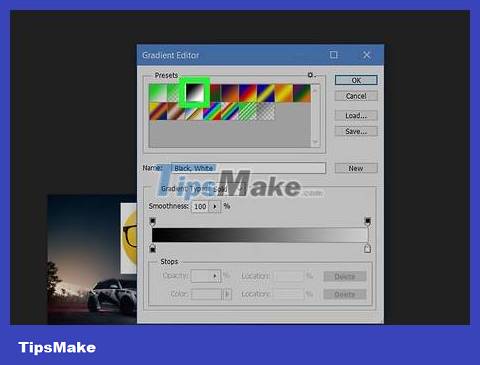Viewport: 480px width, 365px height.
Task: Click the color Location field
Action: point(288,294)
